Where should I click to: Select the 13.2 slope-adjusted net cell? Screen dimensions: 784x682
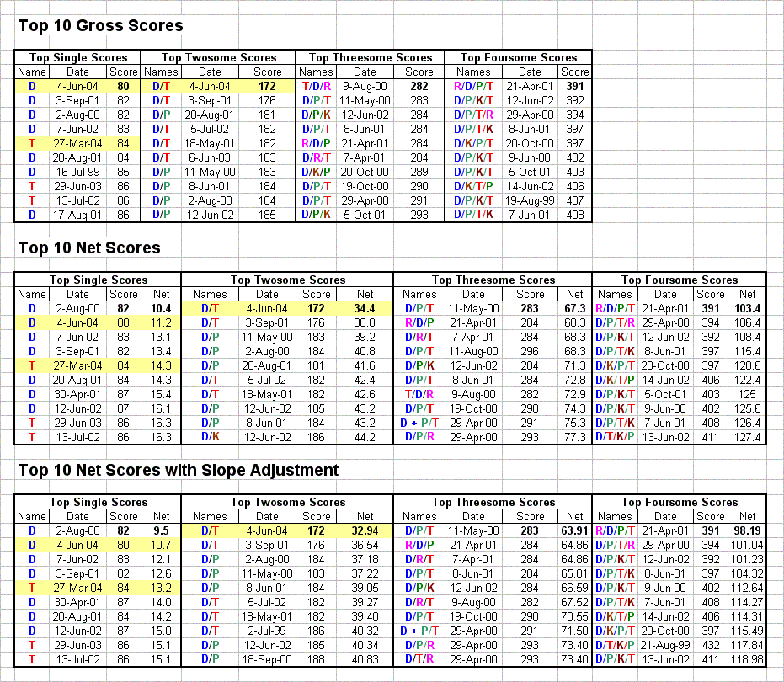[161, 588]
